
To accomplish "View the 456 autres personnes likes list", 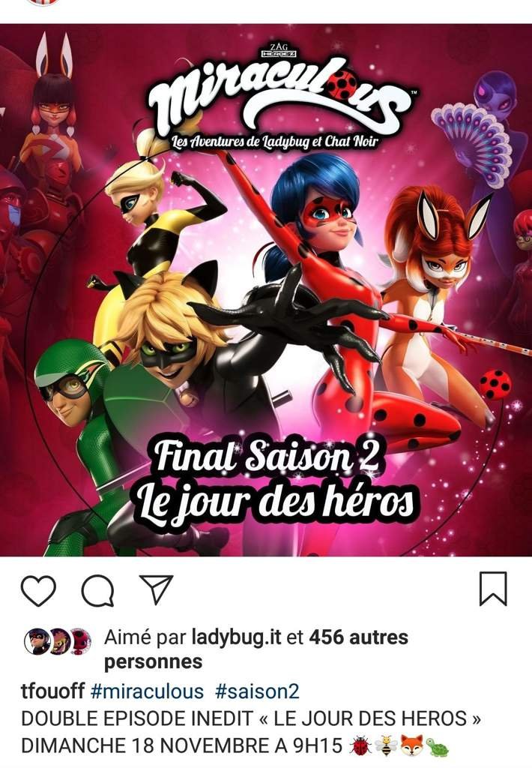I will click(256, 649).
